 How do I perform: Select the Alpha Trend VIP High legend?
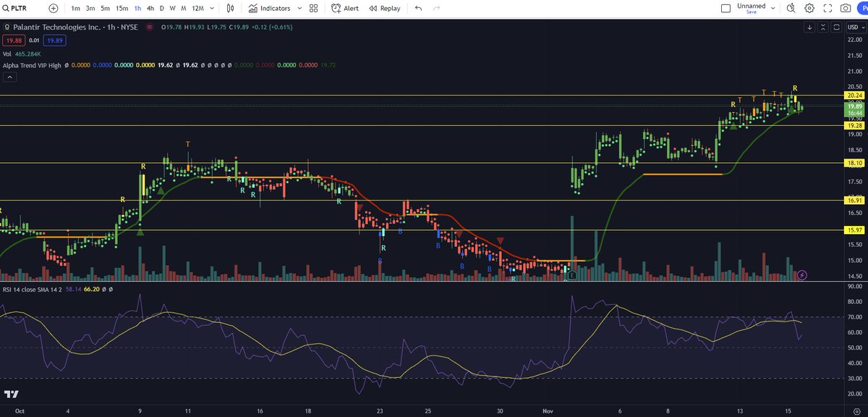point(32,65)
